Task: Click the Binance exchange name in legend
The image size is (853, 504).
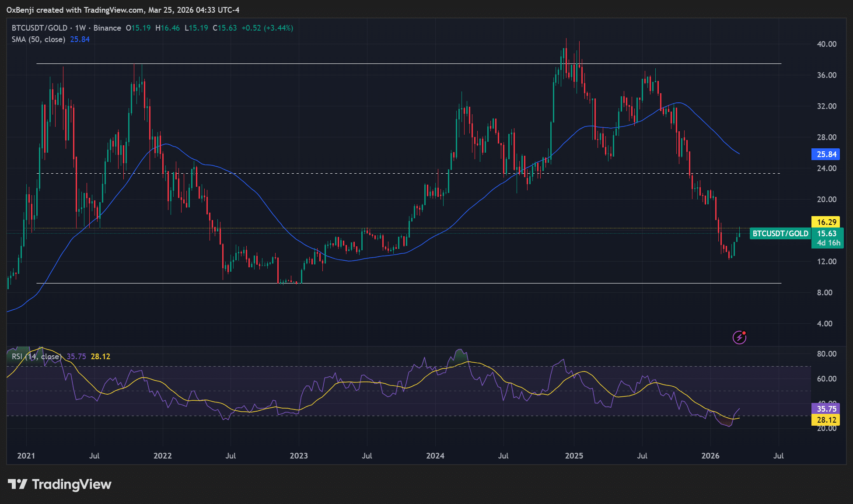Action: coord(107,28)
